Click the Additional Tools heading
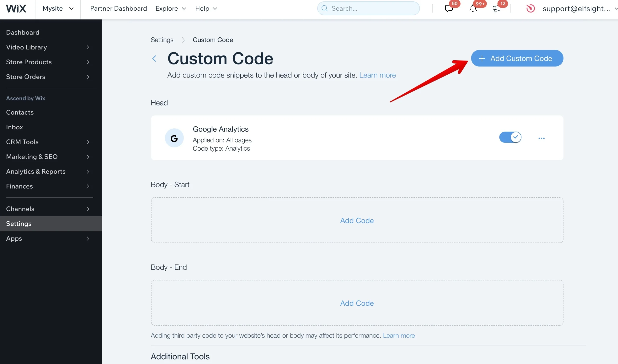Viewport: 618px width, 364px height. [x=180, y=356]
